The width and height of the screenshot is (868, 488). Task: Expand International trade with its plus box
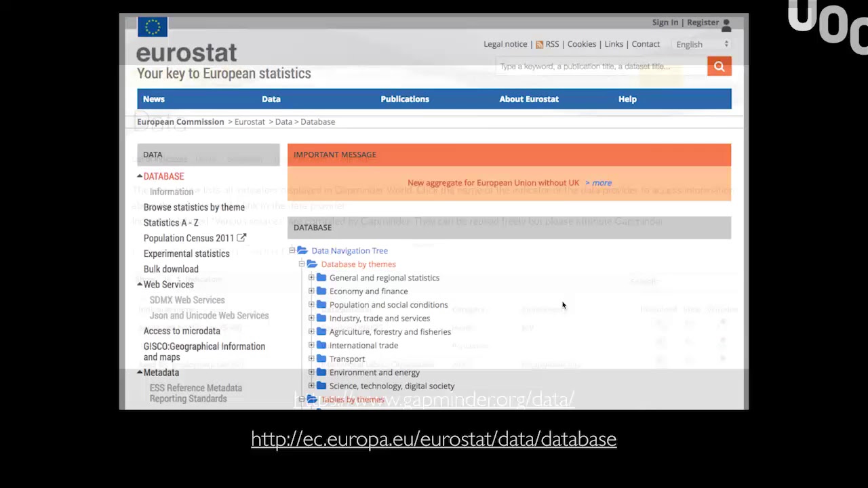click(311, 346)
